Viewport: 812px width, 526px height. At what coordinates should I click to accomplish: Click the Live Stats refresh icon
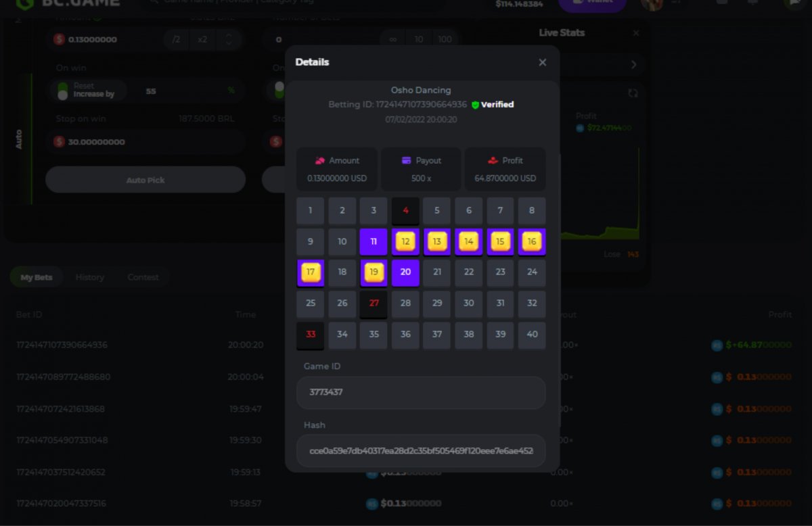[633, 93]
